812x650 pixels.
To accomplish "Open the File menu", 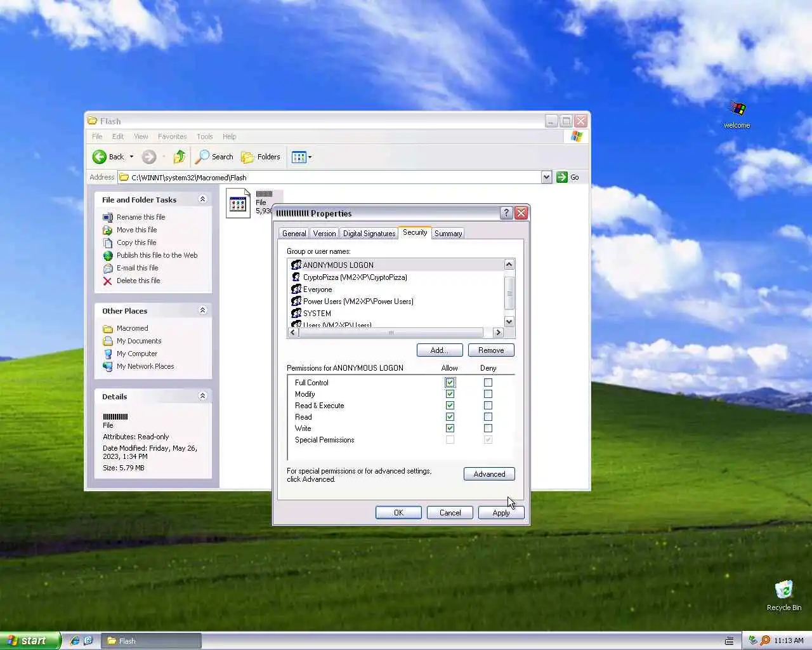I will [x=97, y=136].
